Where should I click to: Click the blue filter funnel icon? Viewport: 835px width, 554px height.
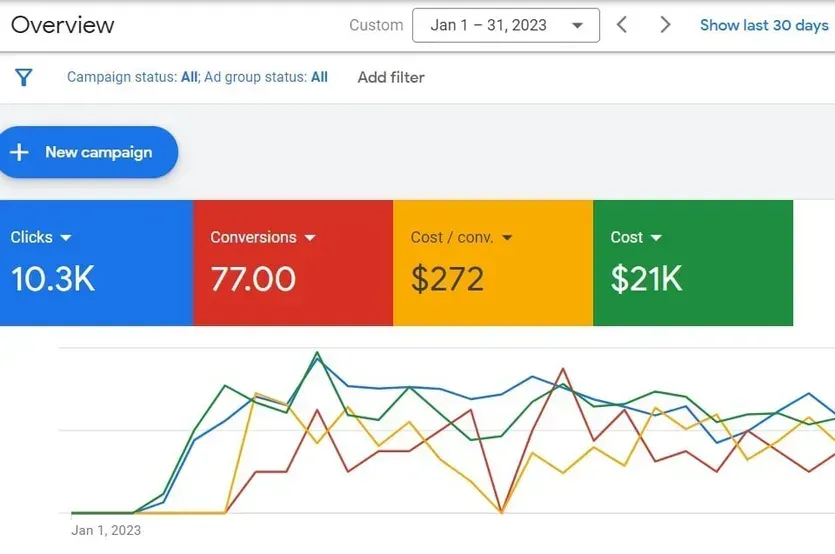tap(24, 77)
